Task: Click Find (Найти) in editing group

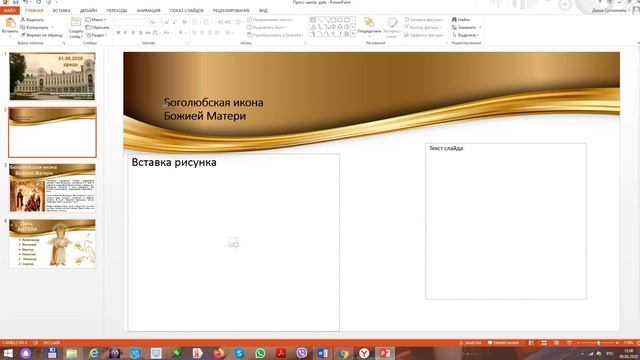Action: coord(461,20)
